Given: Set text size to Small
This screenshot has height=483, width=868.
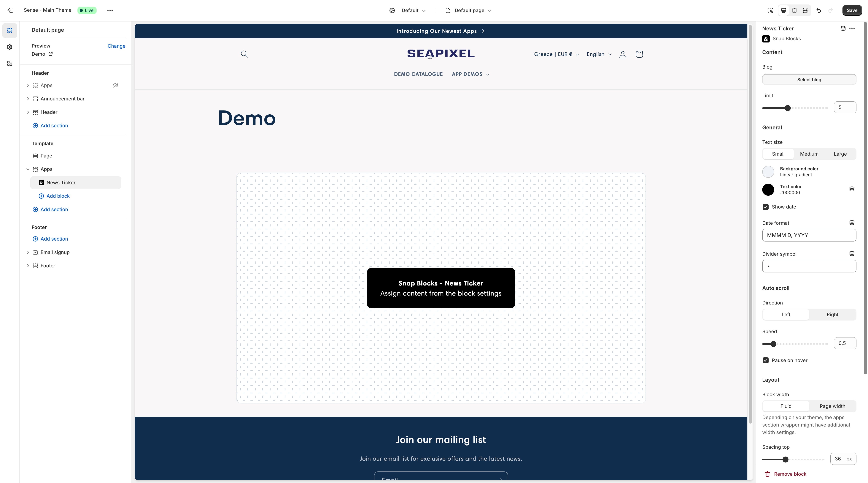Looking at the screenshot, I should pyautogui.click(x=778, y=154).
